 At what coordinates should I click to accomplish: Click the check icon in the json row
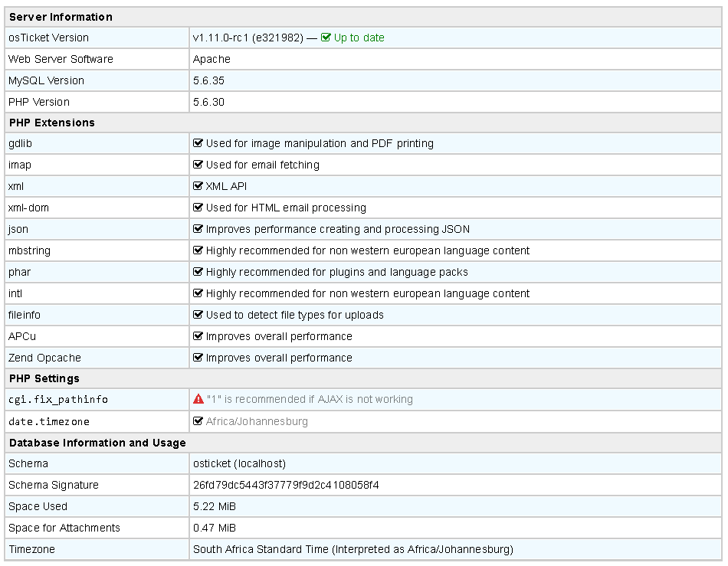point(198,229)
